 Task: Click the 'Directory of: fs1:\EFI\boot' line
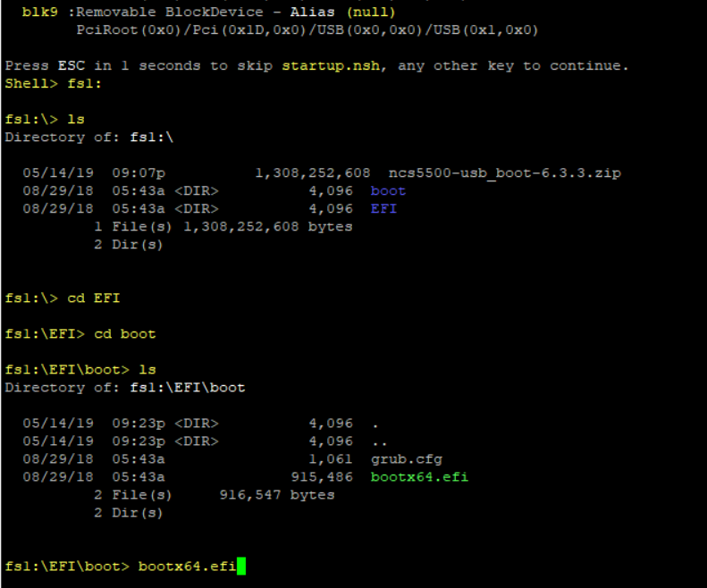pos(125,387)
